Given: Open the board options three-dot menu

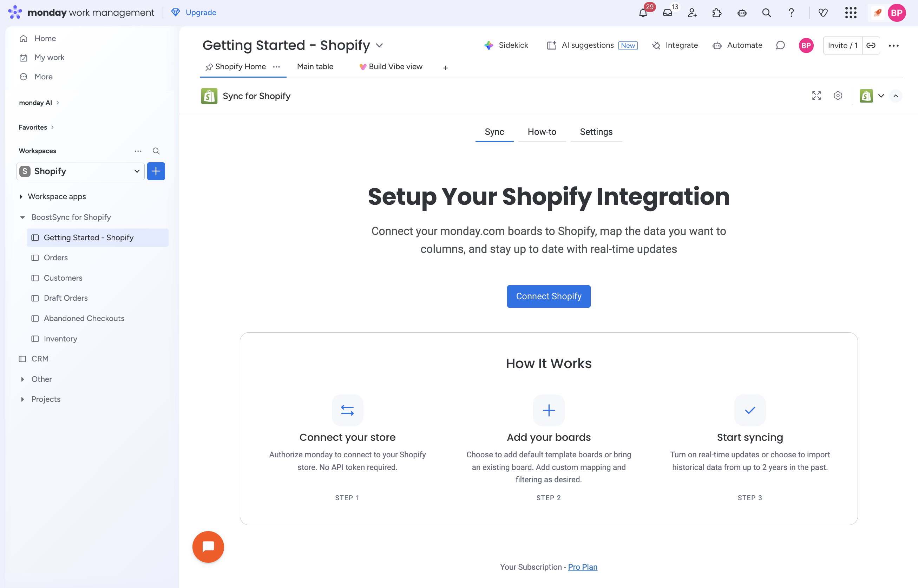Looking at the screenshot, I should pyautogui.click(x=893, y=45).
